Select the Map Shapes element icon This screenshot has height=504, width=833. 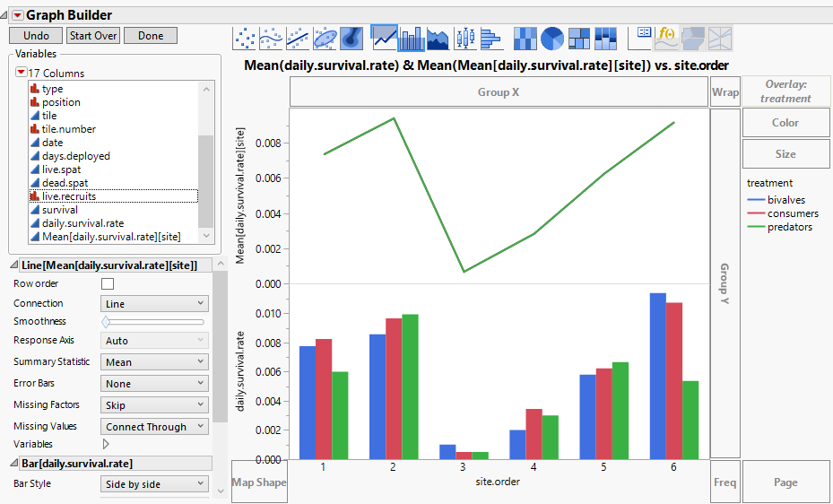tap(693, 39)
